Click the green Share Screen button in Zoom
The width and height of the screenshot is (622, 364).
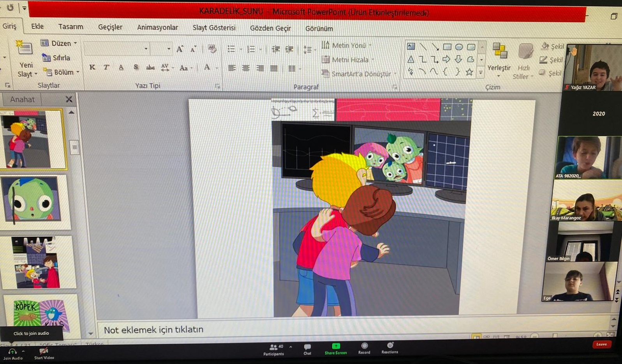(x=336, y=349)
